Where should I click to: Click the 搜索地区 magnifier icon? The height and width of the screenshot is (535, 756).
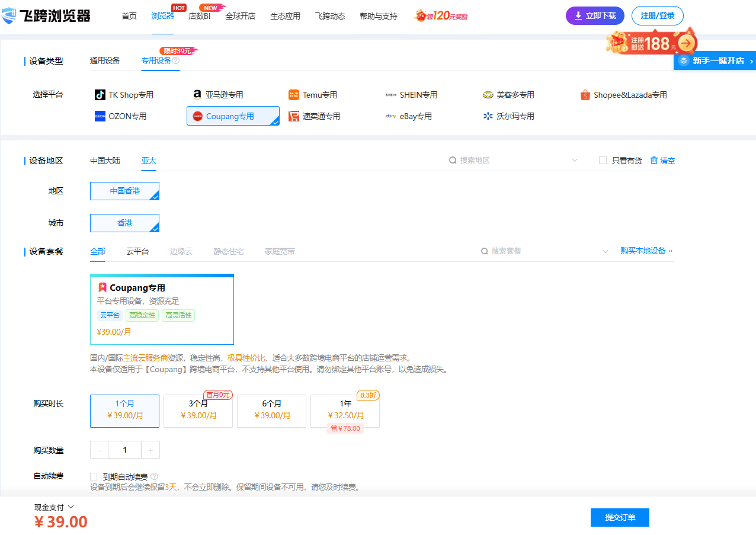453,161
